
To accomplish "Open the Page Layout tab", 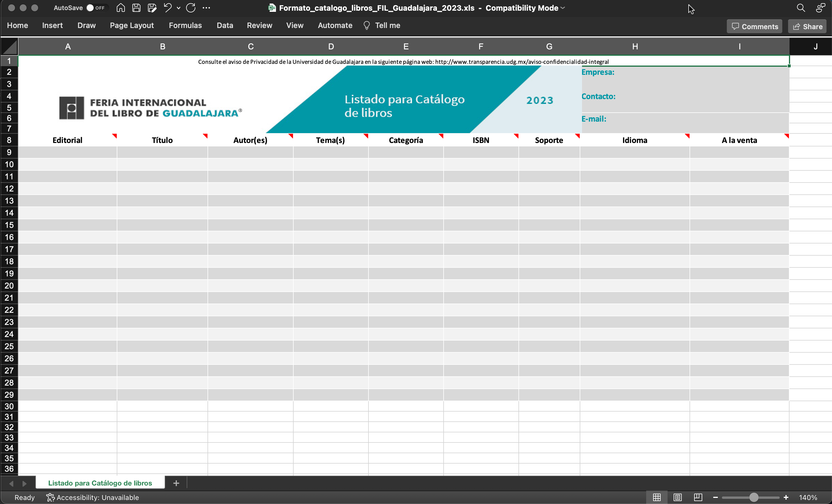I will 132,25.
